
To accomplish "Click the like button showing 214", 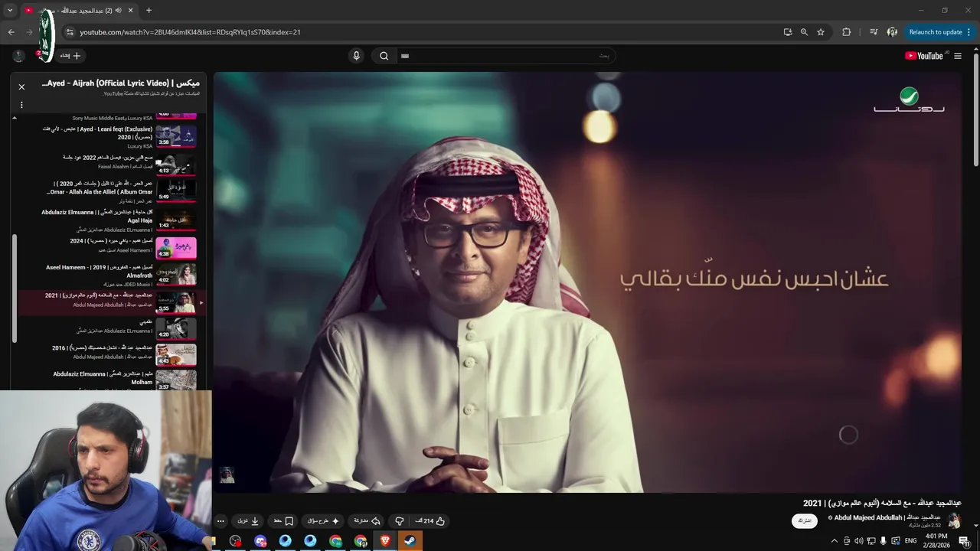I will click(430, 521).
